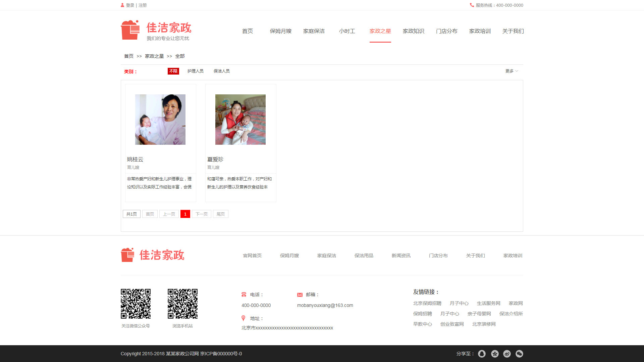Click 新闻资讯 in footer navigation
Screen dimensions: 644x362
tap(401, 256)
